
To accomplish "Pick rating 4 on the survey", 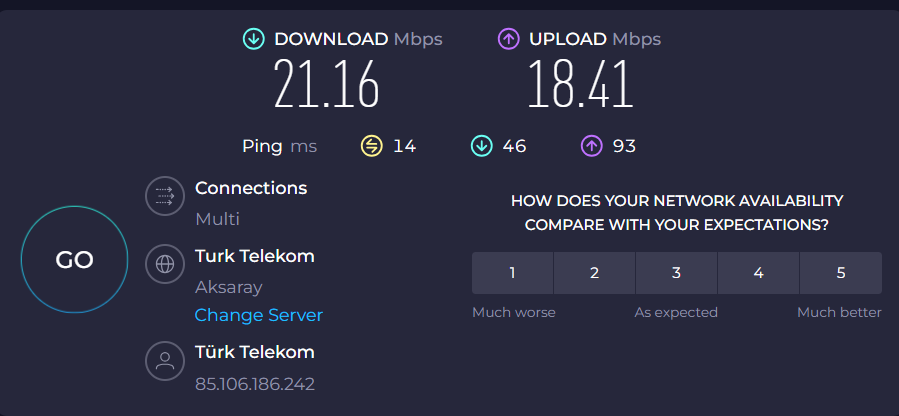I will (x=758, y=273).
